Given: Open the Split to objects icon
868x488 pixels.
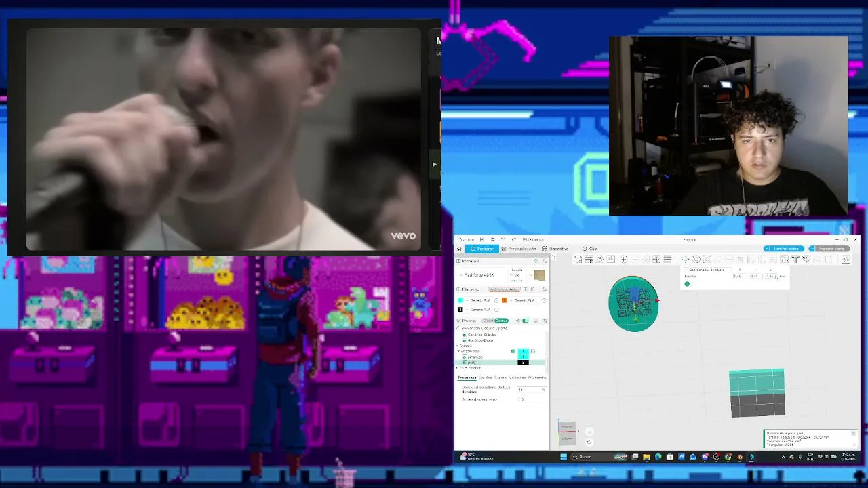Looking at the screenshot, I should coord(645,259).
